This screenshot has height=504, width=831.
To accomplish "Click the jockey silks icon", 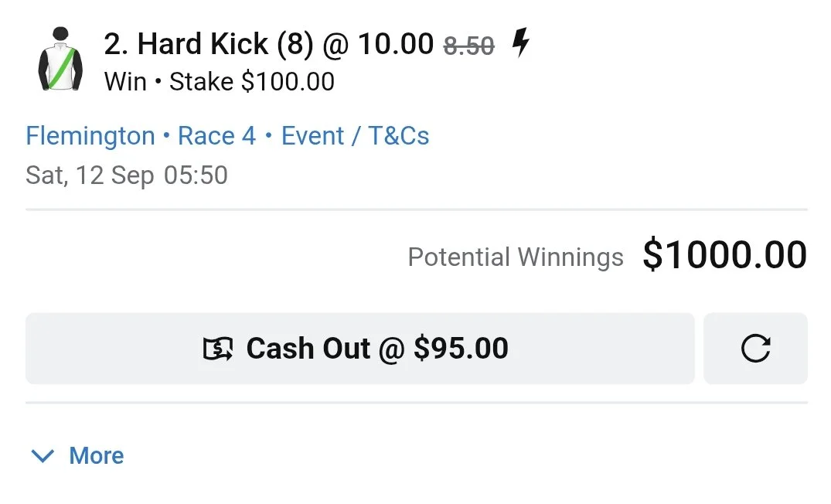I will coord(60,58).
